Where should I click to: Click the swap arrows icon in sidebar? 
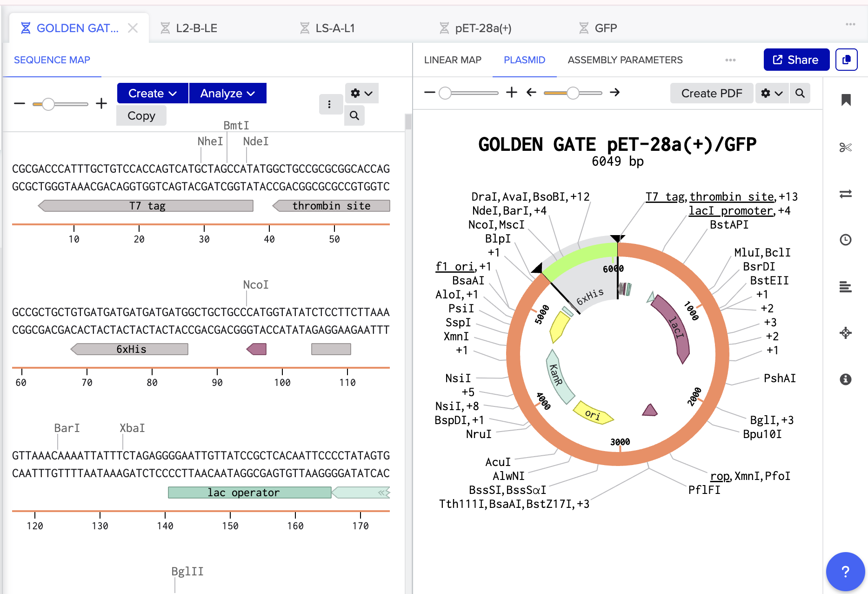tap(846, 194)
